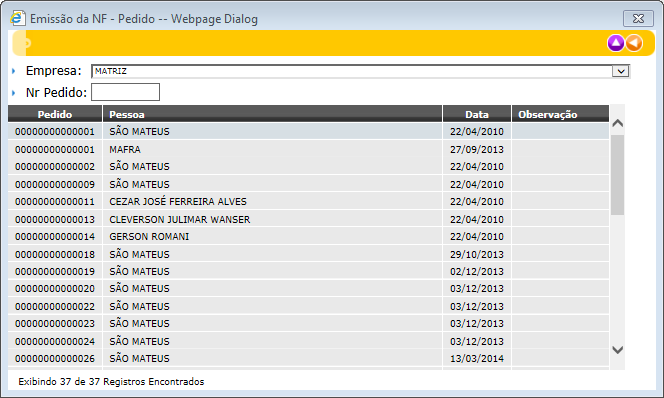Click the date 27/09/2013

(x=477, y=149)
